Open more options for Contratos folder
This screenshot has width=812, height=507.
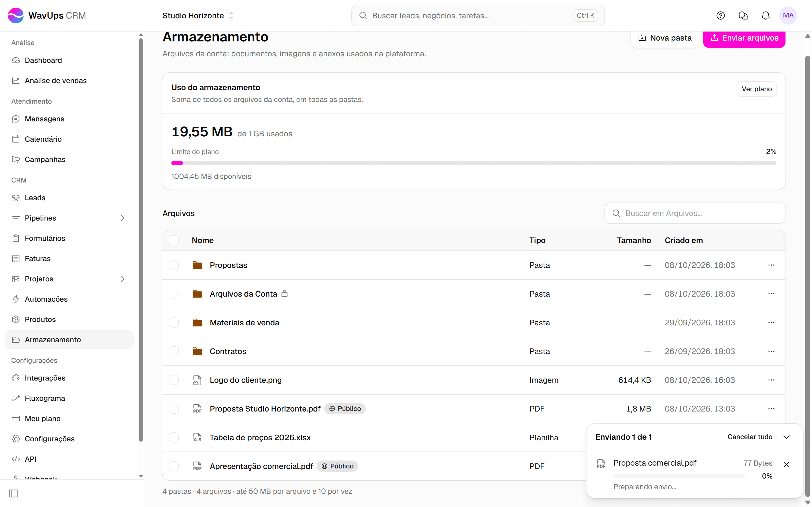[x=771, y=351]
